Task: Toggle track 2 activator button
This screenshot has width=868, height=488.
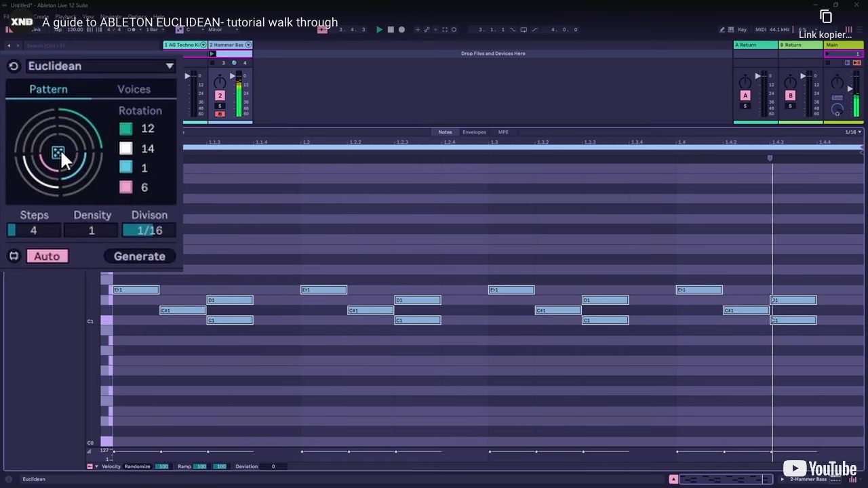Action: [220, 96]
